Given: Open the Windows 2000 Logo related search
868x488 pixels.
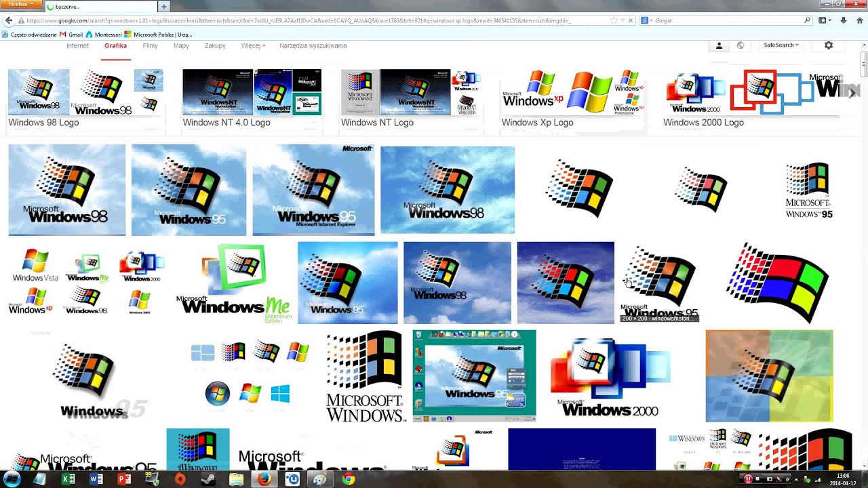Looking at the screenshot, I should (x=751, y=99).
